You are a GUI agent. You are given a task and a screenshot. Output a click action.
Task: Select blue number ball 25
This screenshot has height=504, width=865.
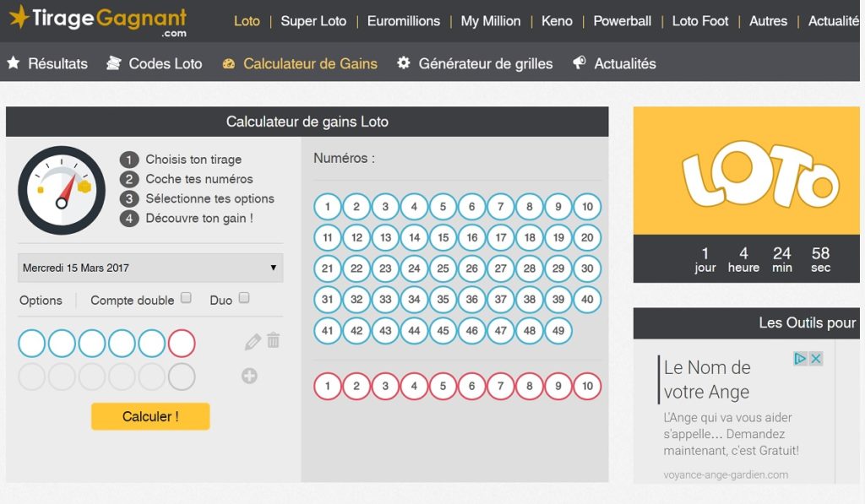[443, 268]
